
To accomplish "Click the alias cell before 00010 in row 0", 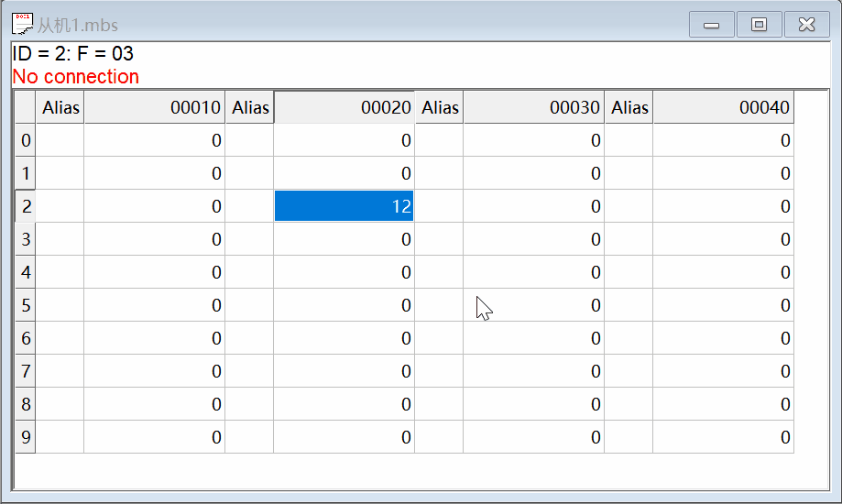I will tap(60, 140).
